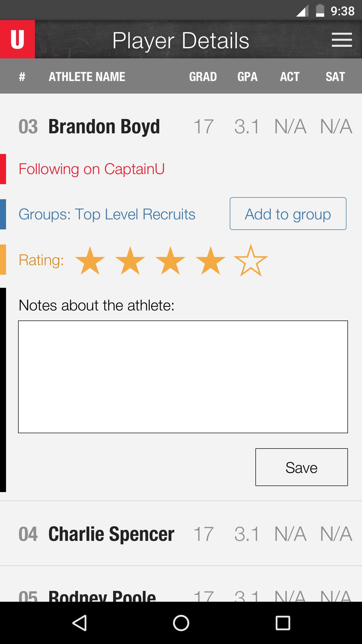The height and width of the screenshot is (644, 362).
Task: Collapse the Brandon Boyd player row
Action: (181, 127)
